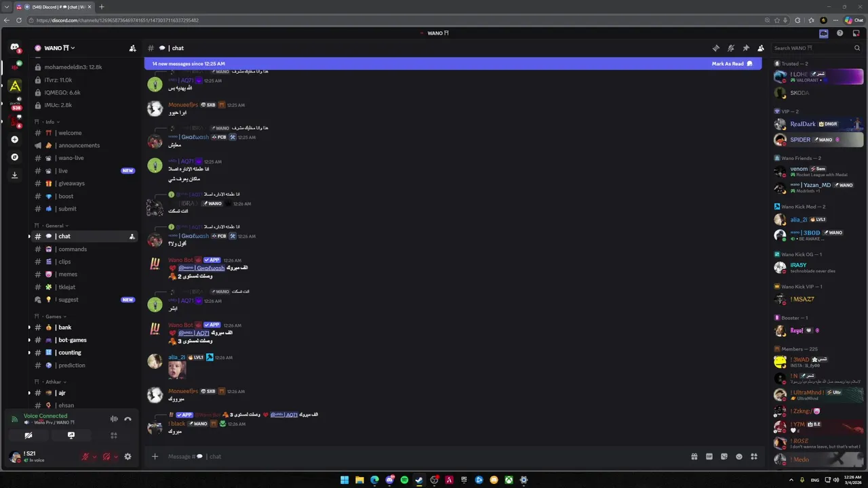Click Download Apps icon in server rail
Screen dimensions: 868x488
(15, 175)
